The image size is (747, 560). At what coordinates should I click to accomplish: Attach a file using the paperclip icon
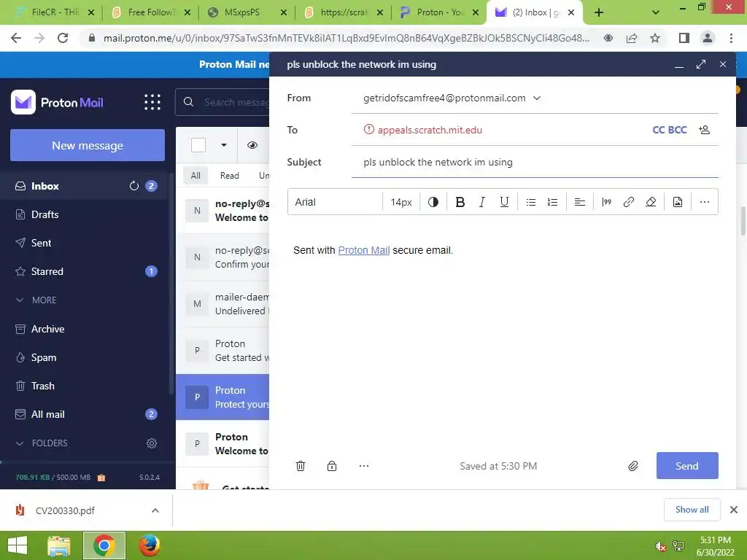pos(632,466)
